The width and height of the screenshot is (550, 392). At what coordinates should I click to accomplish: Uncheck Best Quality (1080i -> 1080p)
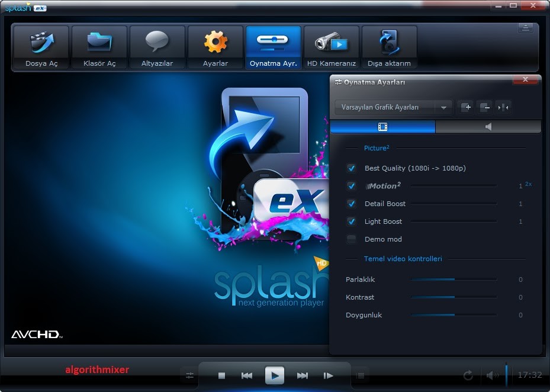coord(351,168)
